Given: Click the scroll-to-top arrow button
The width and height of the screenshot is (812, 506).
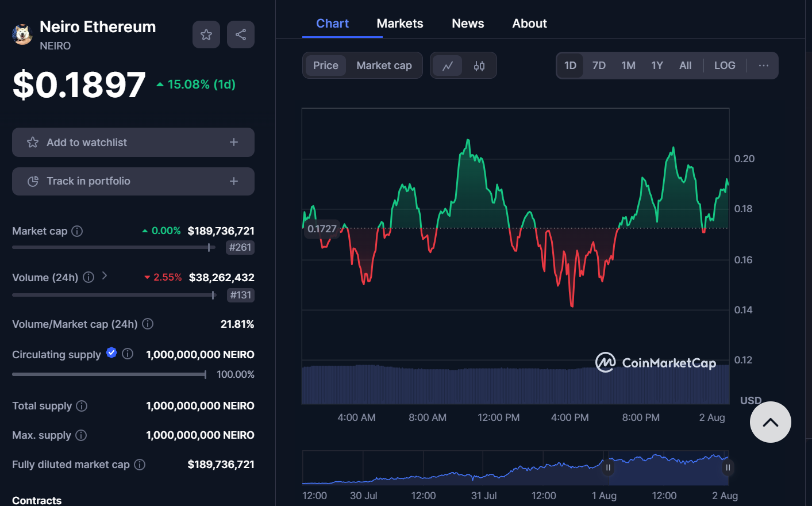Looking at the screenshot, I should [770, 422].
